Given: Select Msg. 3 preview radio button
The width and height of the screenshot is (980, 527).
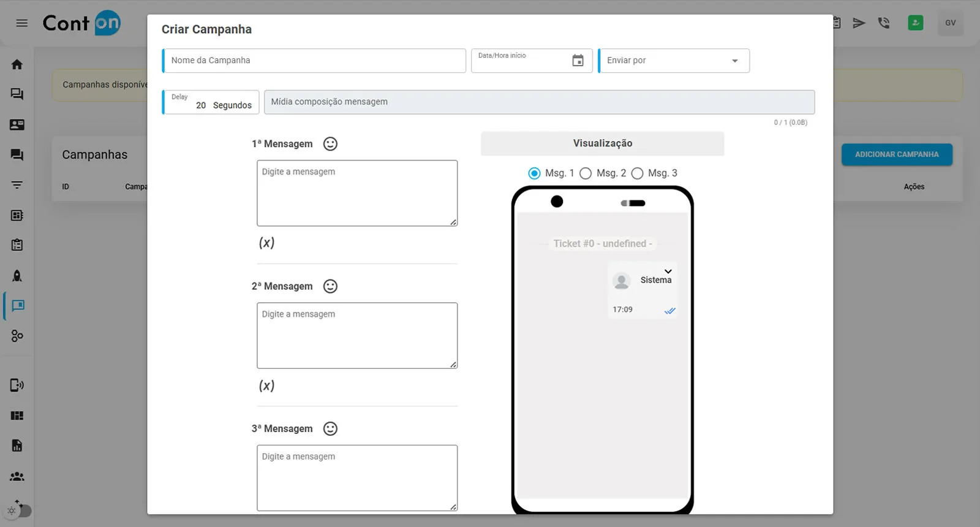Looking at the screenshot, I should [637, 173].
